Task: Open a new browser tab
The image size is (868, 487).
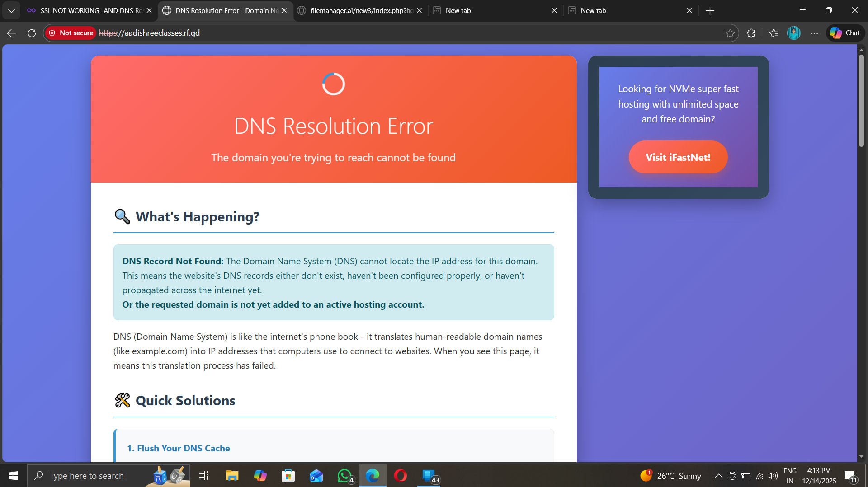Action: [x=710, y=10]
